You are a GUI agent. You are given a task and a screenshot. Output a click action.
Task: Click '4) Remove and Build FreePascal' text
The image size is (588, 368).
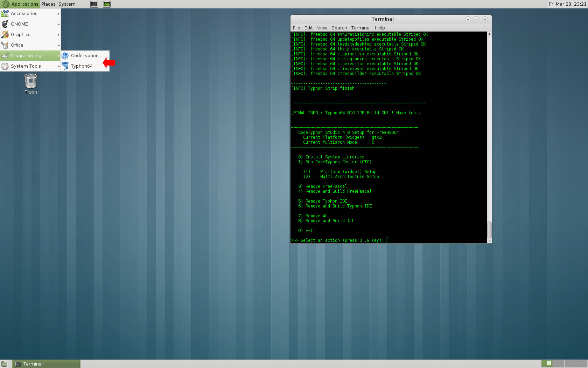coord(335,191)
